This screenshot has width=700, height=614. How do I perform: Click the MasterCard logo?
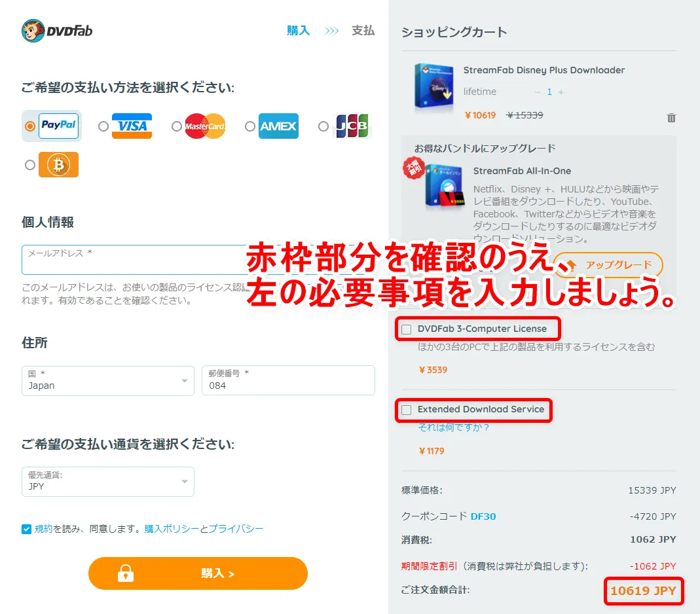click(205, 126)
